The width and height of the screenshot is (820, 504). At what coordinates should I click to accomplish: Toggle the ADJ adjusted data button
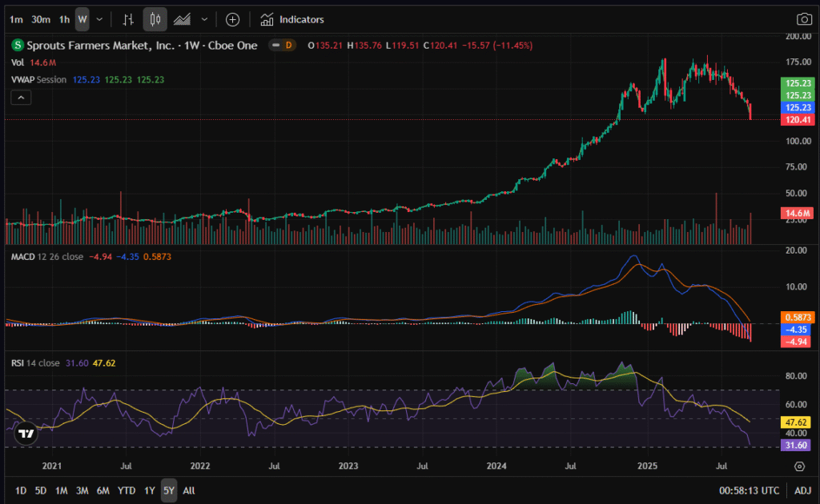pos(802,490)
